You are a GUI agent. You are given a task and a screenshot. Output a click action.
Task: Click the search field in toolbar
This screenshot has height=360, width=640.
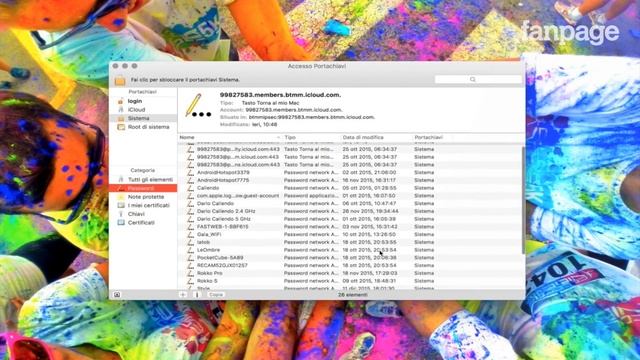pyautogui.click(x=478, y=79)
